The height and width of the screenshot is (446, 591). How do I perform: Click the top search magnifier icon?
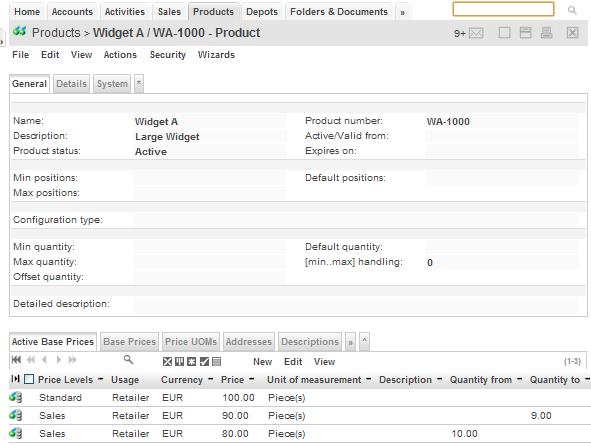click(x=572, y=10)
